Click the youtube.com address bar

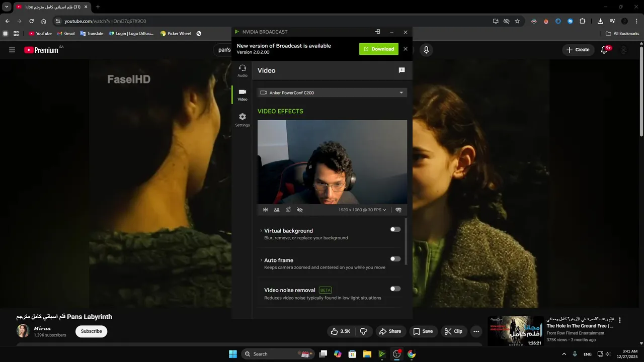(x=272, y=21)
